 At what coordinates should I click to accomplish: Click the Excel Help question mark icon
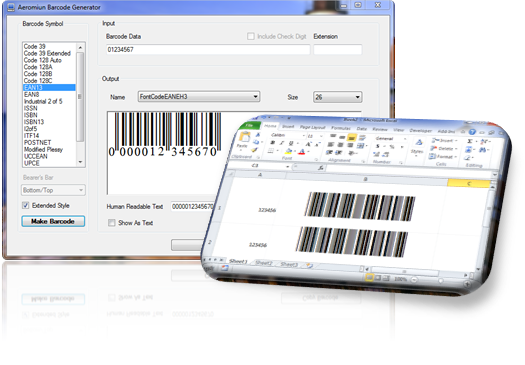click(x=472, y=132)
